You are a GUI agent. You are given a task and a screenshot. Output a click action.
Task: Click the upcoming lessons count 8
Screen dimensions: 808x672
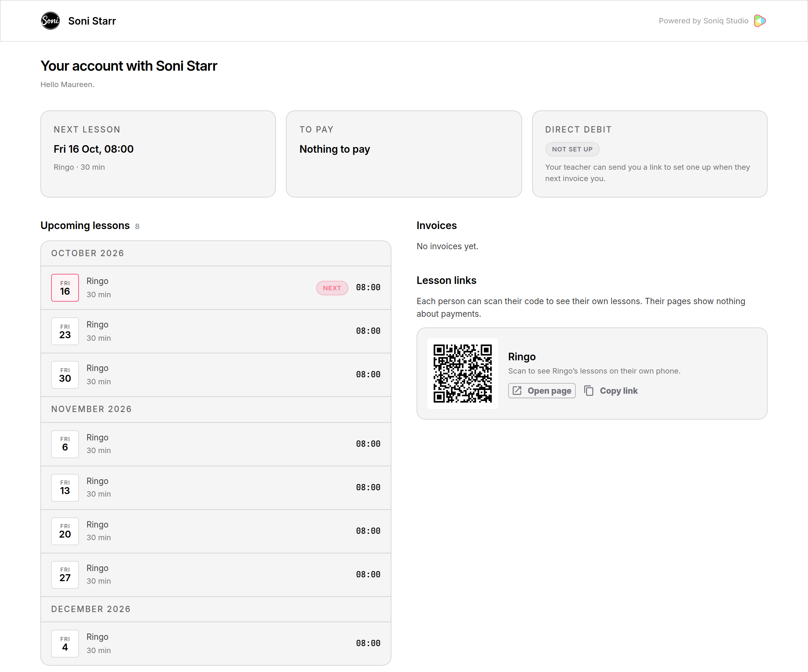[x=137, y=227]
